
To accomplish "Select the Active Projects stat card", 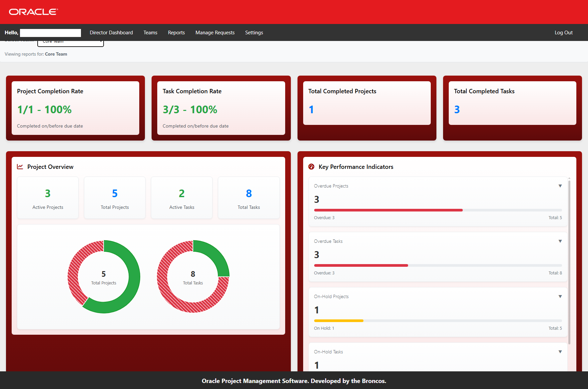I will tap(48, 197).
